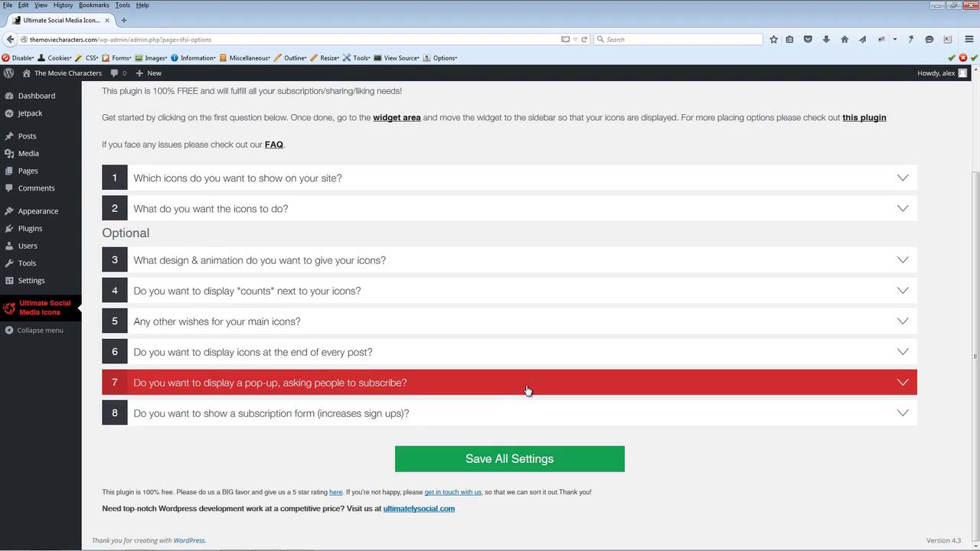The image size is (980, 551).
Task: Click Collapse menu in the sidebar
Action: click(x=41, y=330)
